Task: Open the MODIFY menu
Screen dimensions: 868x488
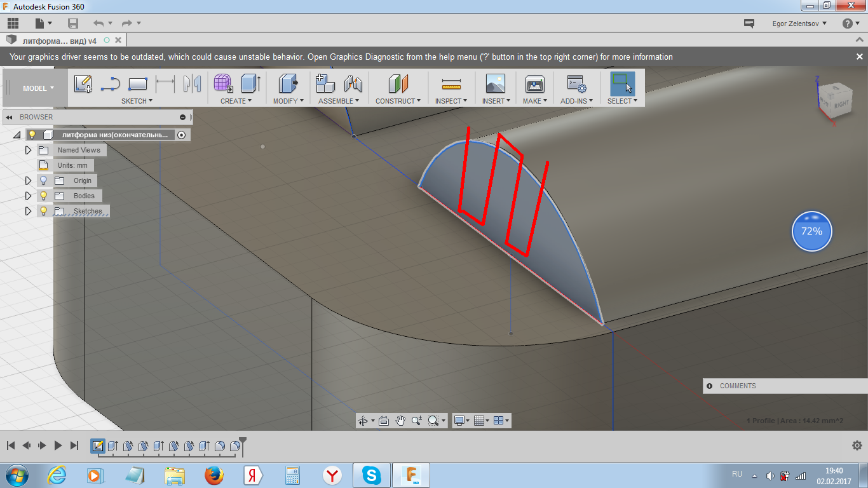Action: click(x=288, y=101)
